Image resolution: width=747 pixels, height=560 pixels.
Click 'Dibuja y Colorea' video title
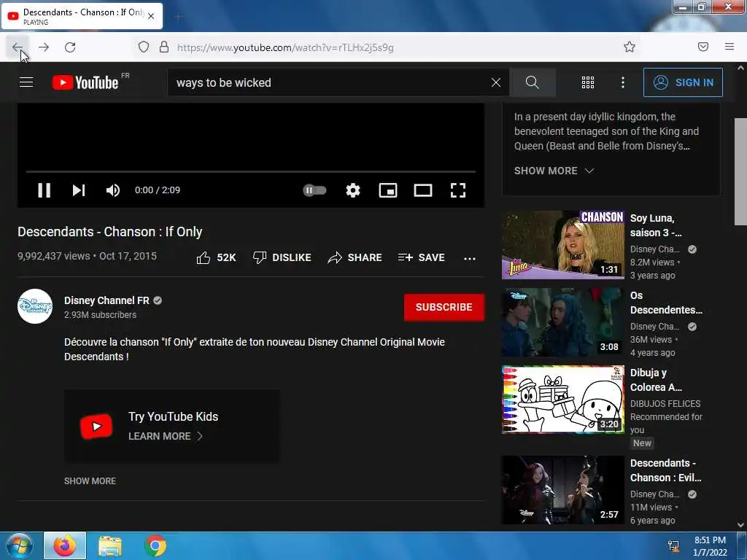tap(656, 380)
